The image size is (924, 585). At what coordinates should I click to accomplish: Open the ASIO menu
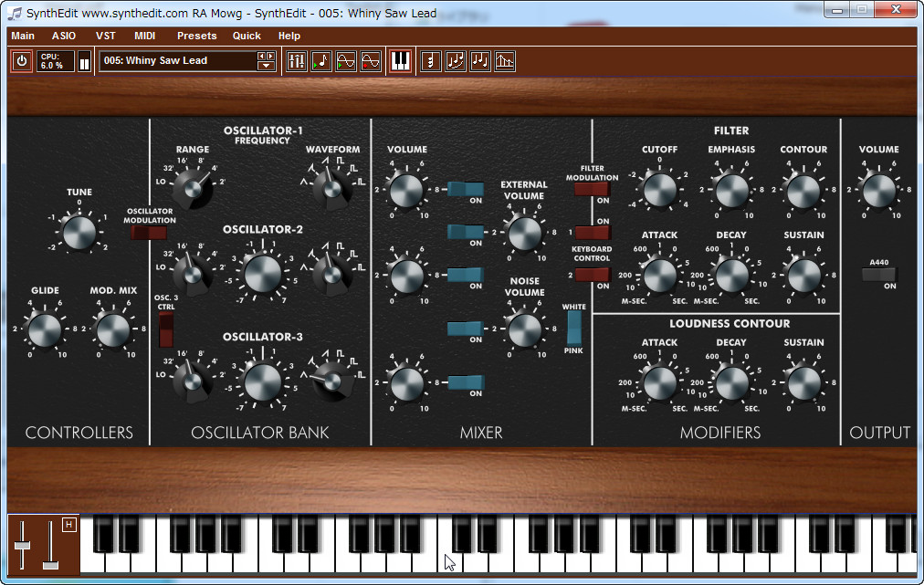click(x=64, y=36)
